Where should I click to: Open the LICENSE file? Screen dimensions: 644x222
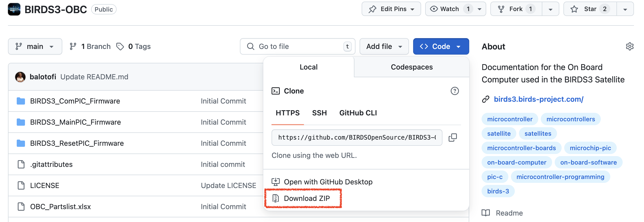[x=45, y=185]
